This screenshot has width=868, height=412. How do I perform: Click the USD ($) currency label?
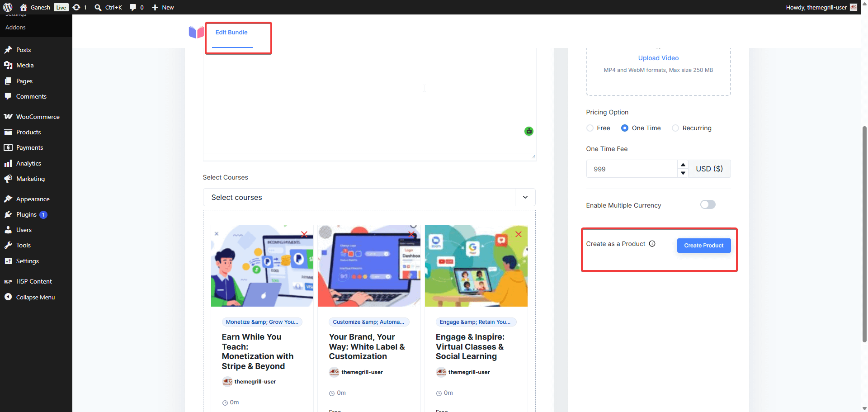(709, 169)
